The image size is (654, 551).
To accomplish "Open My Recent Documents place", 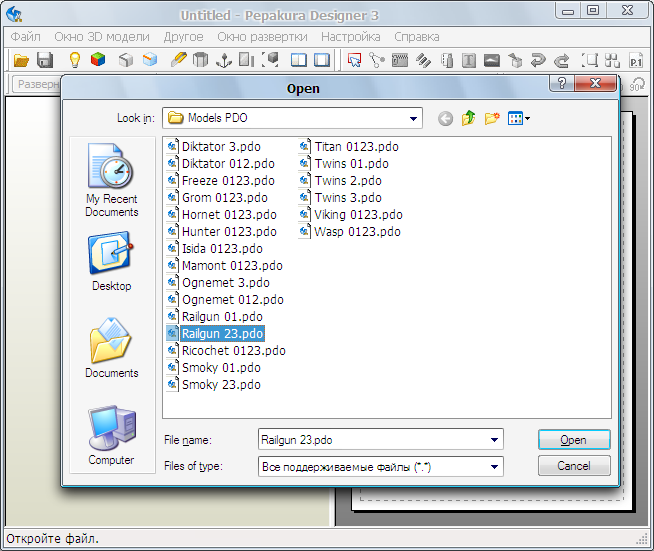I will (111, 180).
